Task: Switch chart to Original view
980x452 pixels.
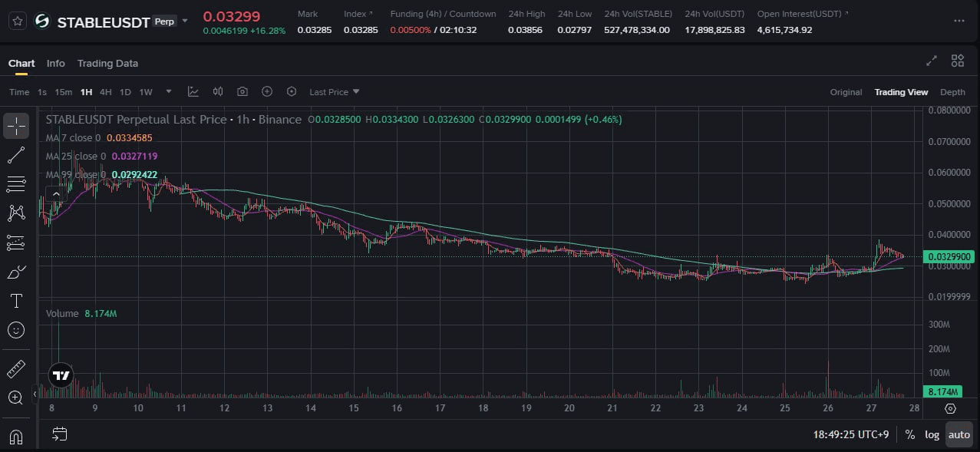Action: (845, 91)
